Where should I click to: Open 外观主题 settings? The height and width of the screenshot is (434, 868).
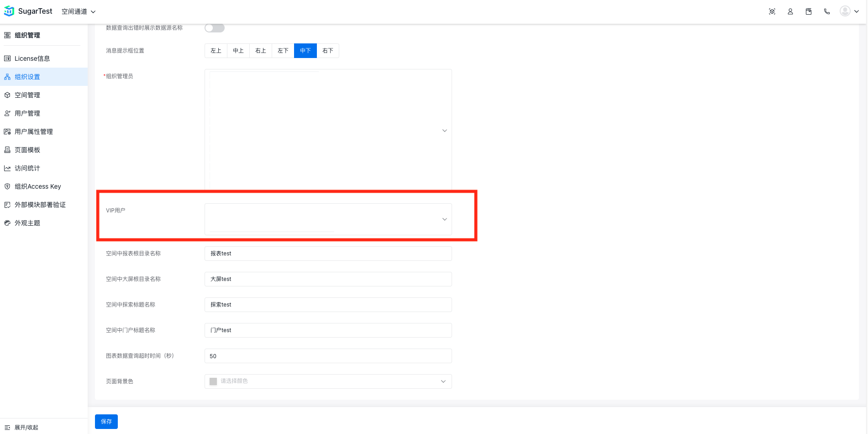(44, 223)
